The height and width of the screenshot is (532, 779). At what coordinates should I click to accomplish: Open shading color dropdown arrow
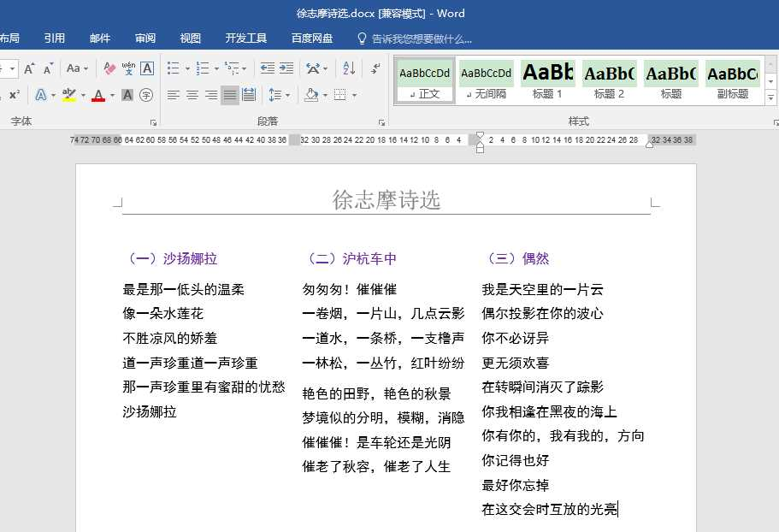[x=325, y=95]
